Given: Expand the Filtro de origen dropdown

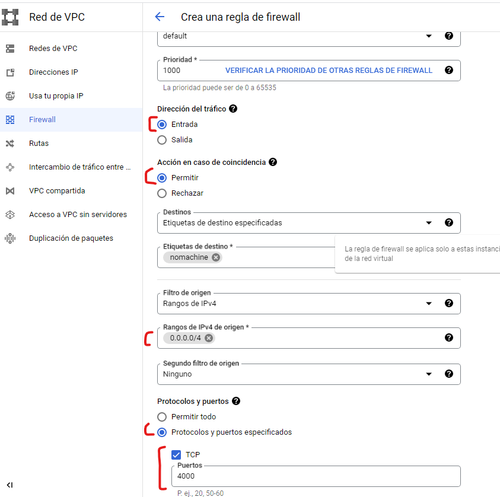Looking at the screenshot, I should (309, 303).
